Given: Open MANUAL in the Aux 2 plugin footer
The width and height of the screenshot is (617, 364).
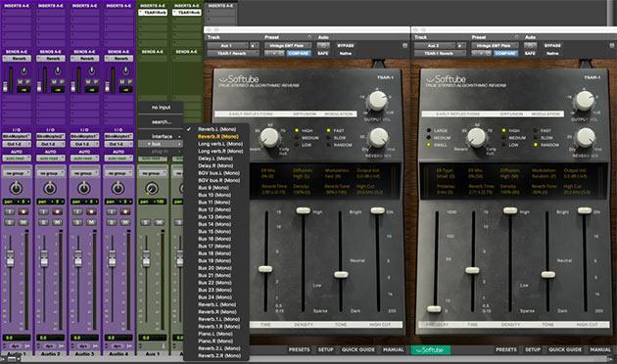Looking at the screenshot, I should tap(600, 349).
